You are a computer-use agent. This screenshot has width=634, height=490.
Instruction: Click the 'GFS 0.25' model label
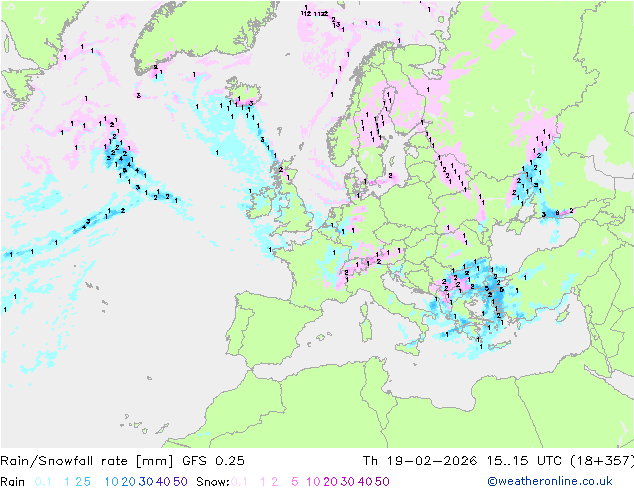click(213, 461)
